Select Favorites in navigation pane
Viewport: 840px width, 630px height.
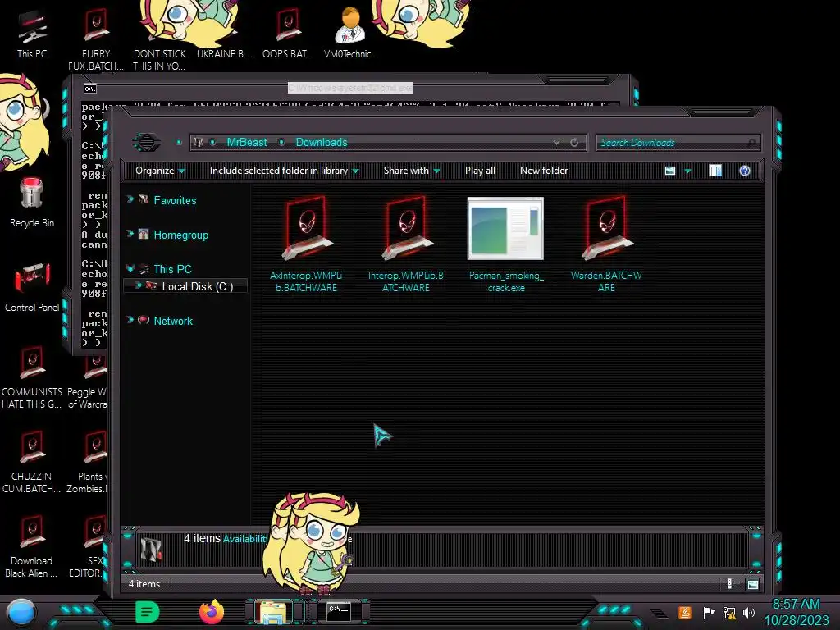[x=175, y=200]
